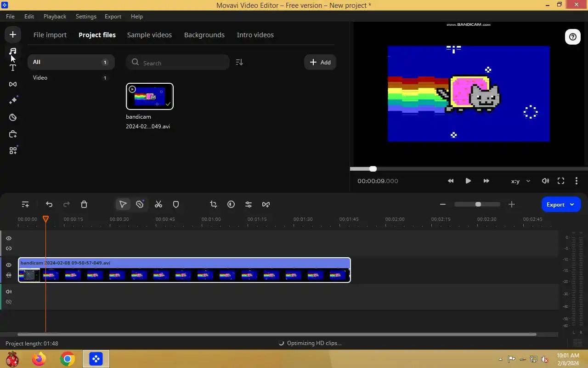Open the Help menu

tap(137, 16)
